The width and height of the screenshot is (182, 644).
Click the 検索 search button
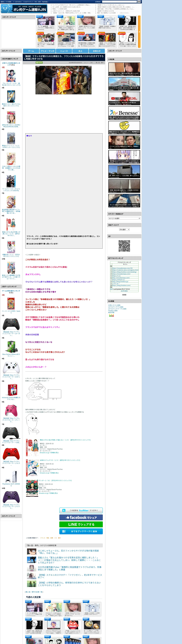tap(139, 2)
